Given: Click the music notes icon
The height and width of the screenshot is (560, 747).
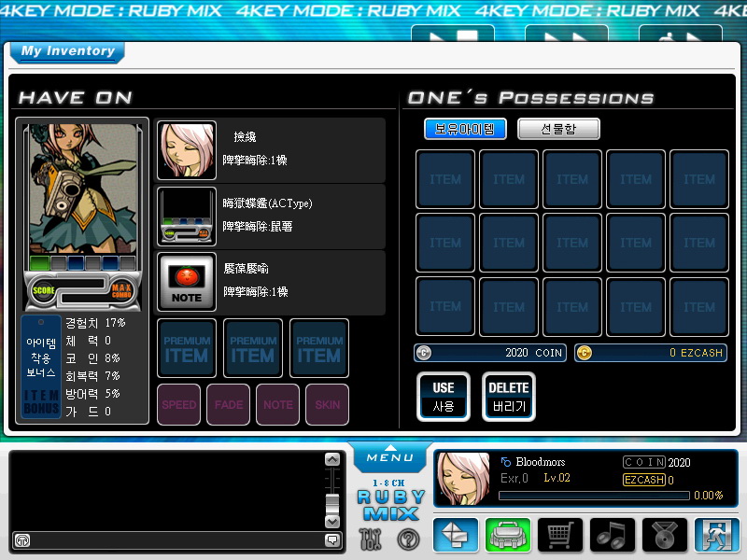Looking at the screenshot, I should click(x=613, y=536).
